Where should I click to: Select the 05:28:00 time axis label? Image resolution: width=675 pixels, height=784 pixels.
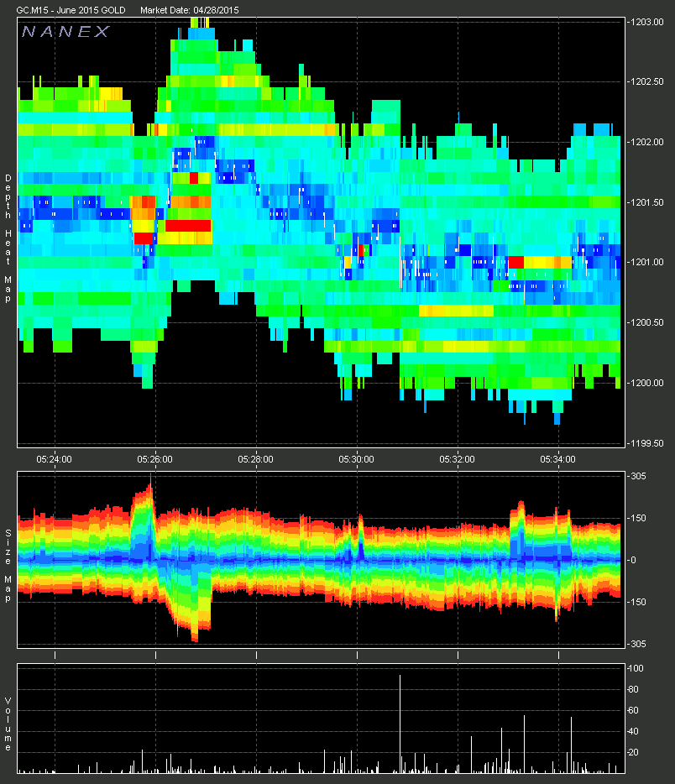pyautogui.click(x=256, y=459)
